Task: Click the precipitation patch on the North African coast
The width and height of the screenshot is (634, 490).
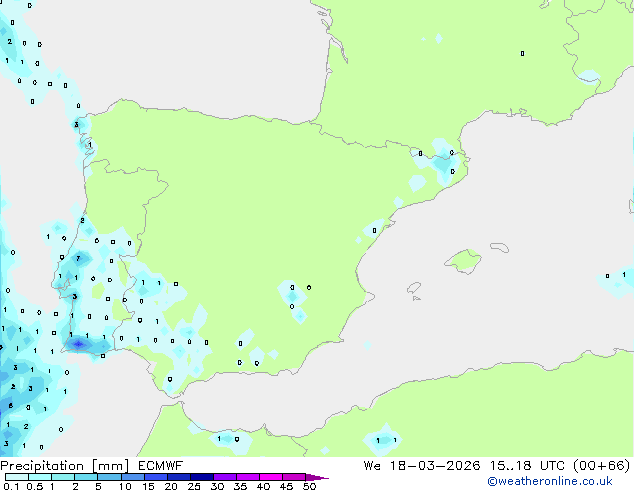Action: pos(381,438)
